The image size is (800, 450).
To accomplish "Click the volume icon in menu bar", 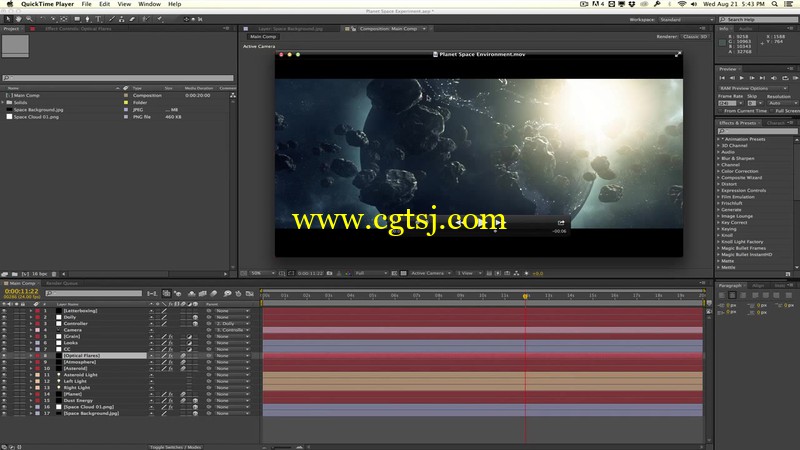I will 694,4.
